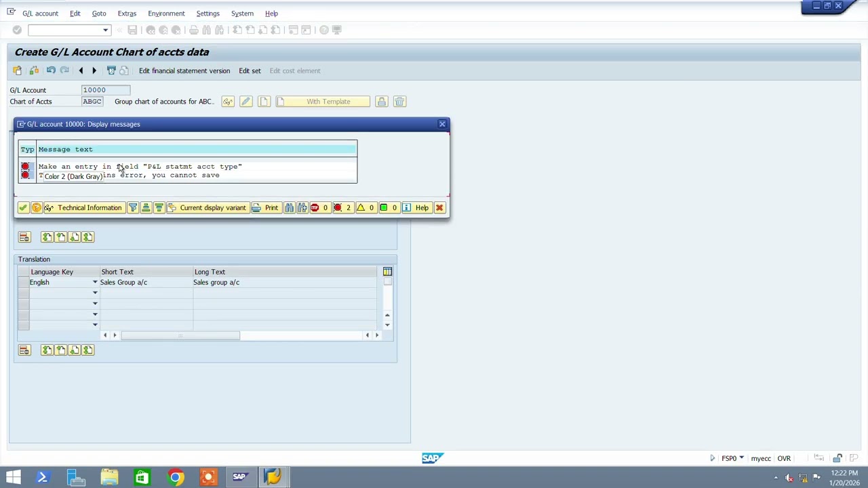This screenshot has width=868, height=488.
Task: Click the Delete trash can icon
Action: coord(399,102)
